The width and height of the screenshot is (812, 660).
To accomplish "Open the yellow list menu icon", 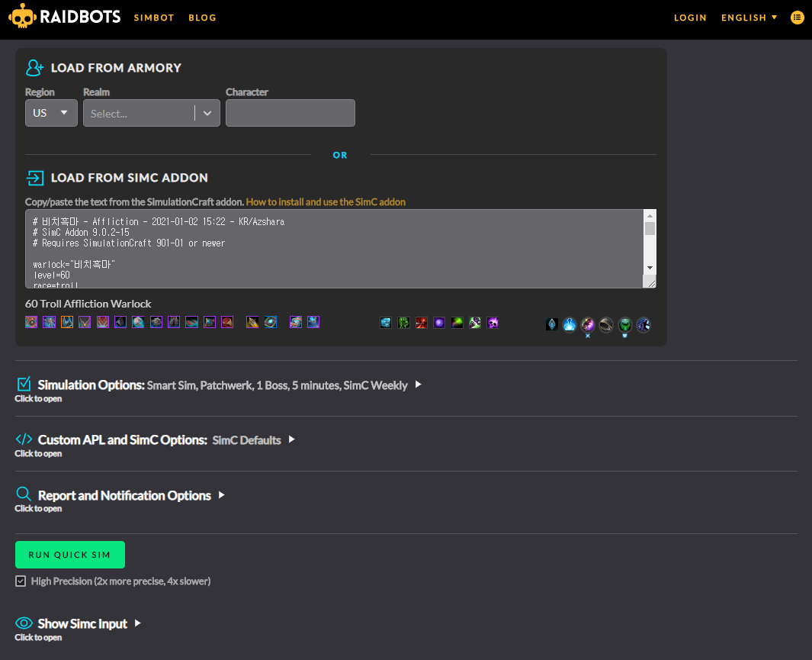I will pyautogui.click(x=797, y=17).
